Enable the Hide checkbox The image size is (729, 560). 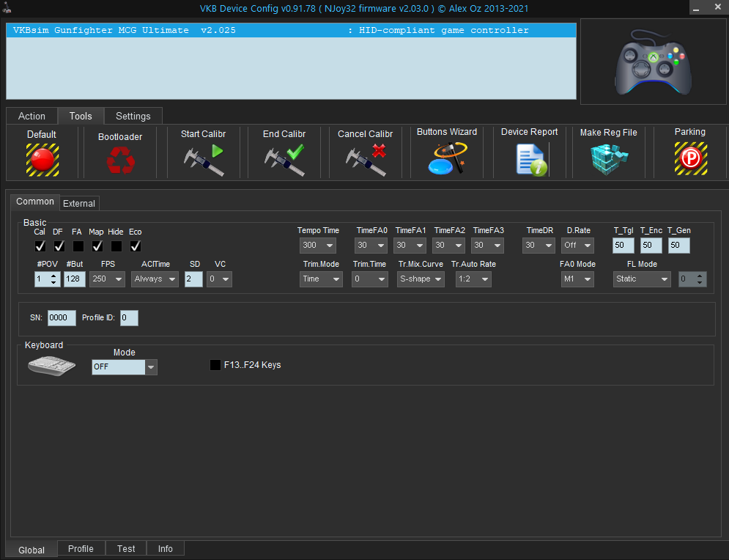116,246
